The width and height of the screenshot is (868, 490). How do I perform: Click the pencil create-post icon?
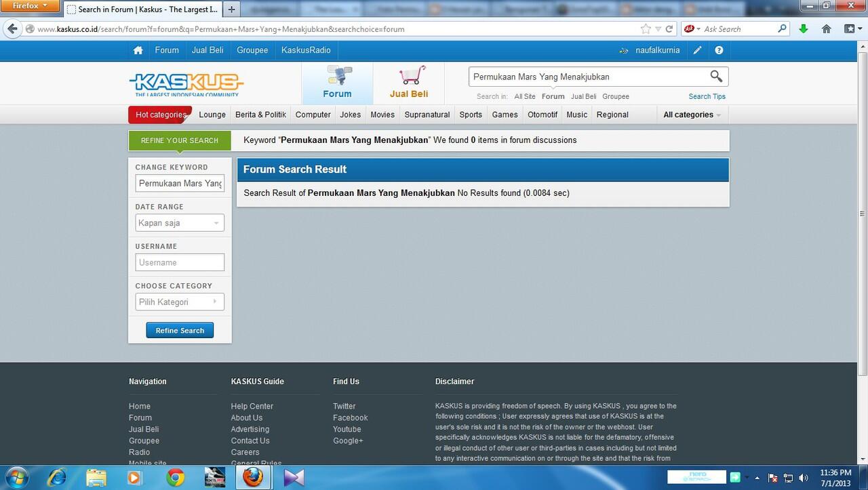pyautogui.click(x=697, y=50)
